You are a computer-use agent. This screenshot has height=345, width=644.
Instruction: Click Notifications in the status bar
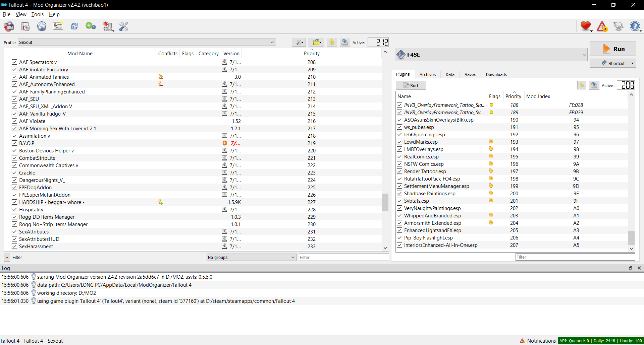(x=538, y=341)
